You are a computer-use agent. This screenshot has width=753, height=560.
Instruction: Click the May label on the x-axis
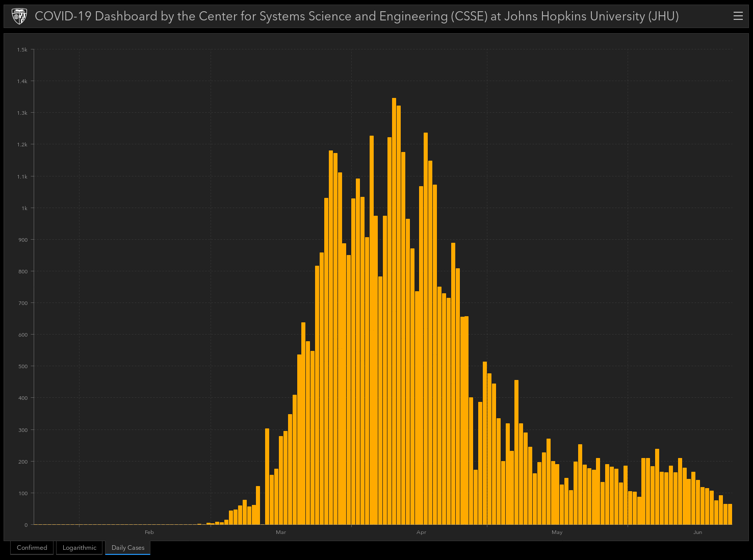pos(557,532)
